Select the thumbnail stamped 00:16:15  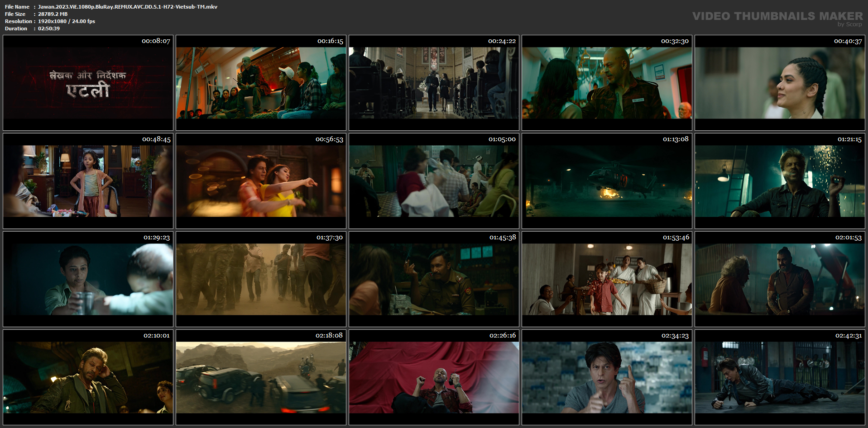pos(261,83)
